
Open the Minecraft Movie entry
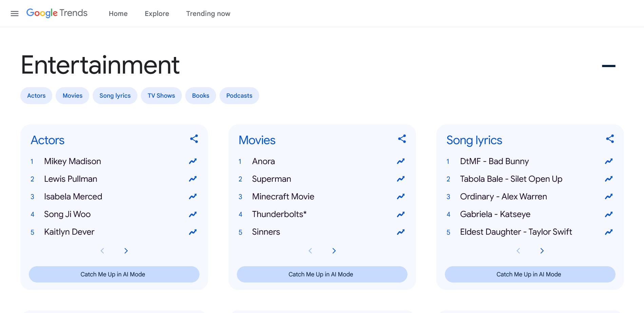coord(283,197)
